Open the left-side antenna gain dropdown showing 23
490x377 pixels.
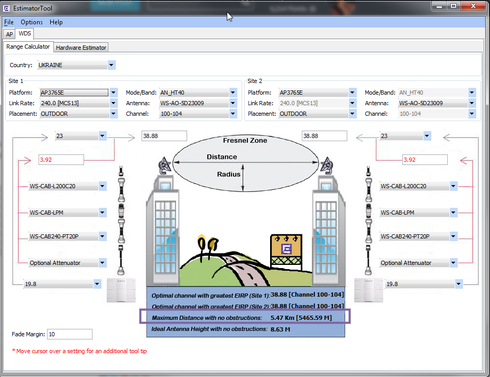(x=102, y=136)
